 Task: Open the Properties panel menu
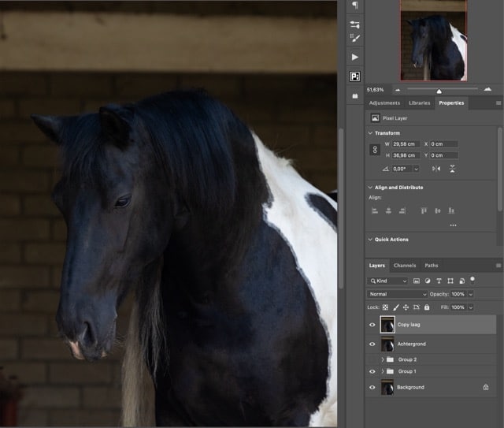click(498, 103)
